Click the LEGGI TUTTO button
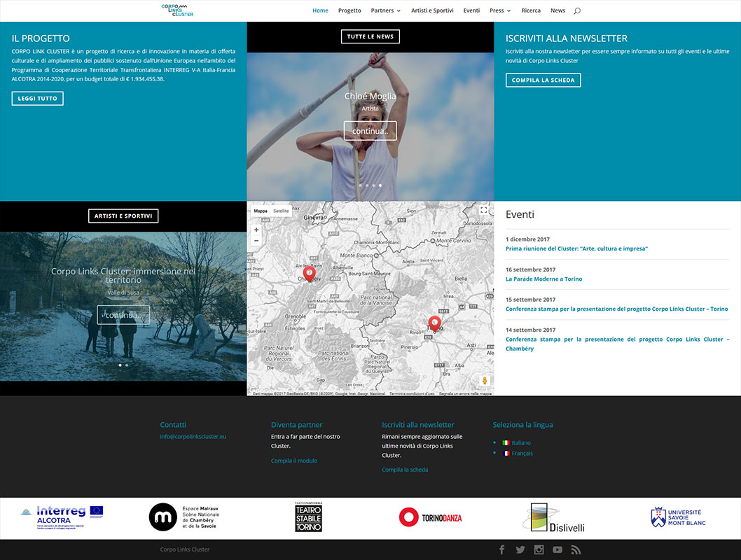 point(37,98)
